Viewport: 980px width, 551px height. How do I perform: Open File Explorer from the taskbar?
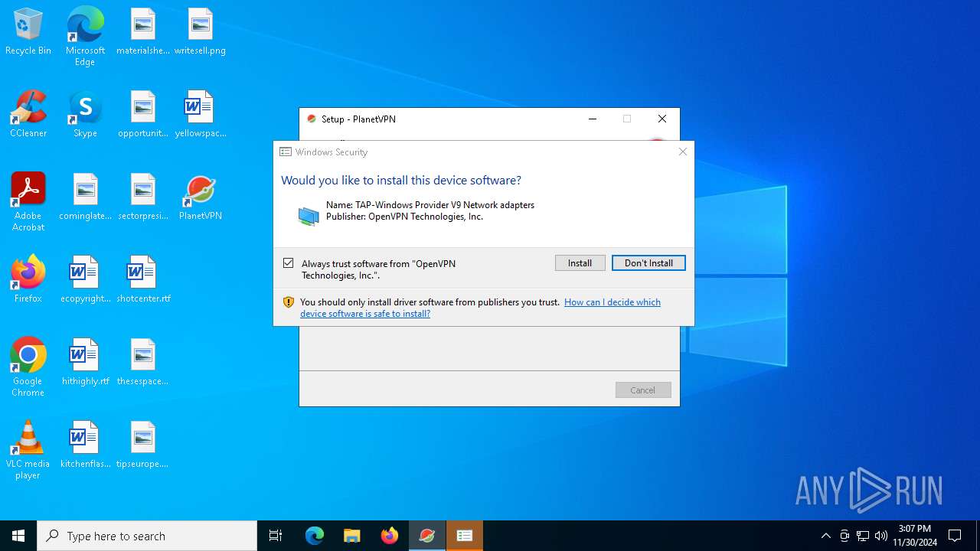click(351, 536)
